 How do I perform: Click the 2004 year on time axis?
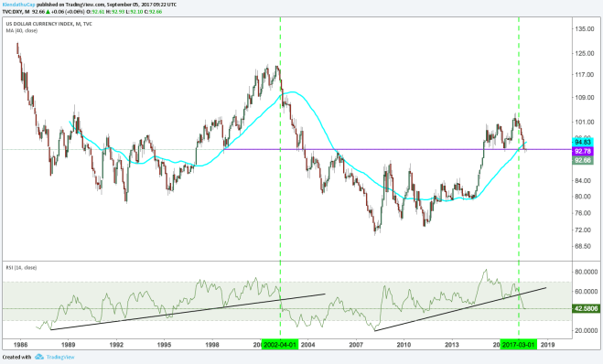[308, 345]
